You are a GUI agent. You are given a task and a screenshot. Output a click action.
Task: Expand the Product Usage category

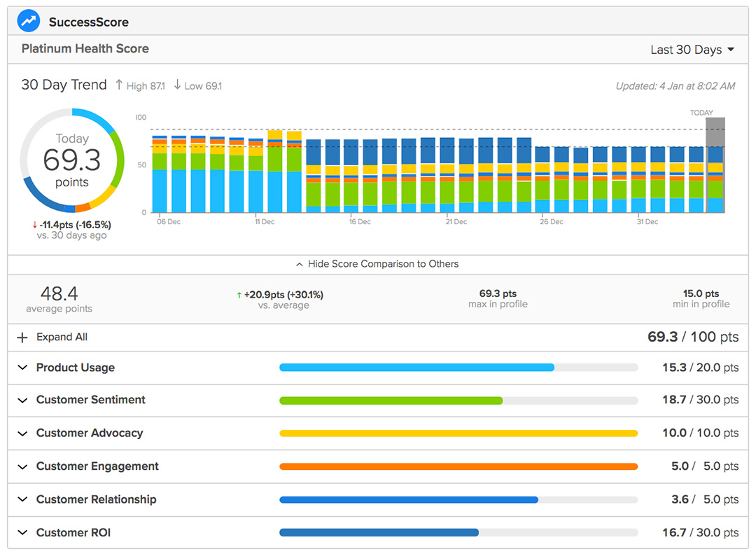click(x=22, y=367)
